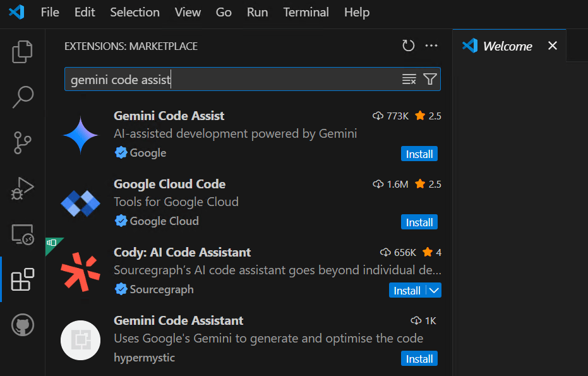Clear the extensions search results
The height and width of the screenshot is (376, 588).
click(409, 79)
